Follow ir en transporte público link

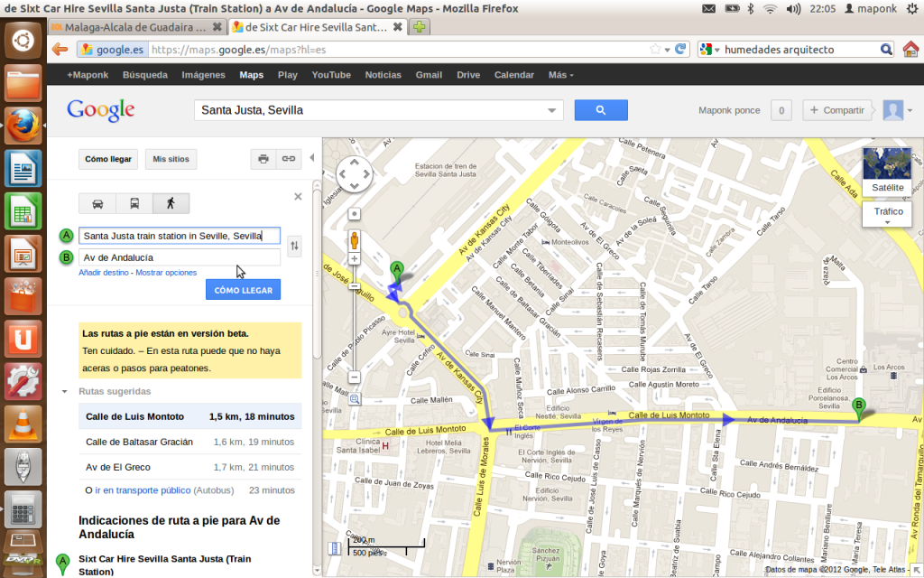click(x=143, y=490)
